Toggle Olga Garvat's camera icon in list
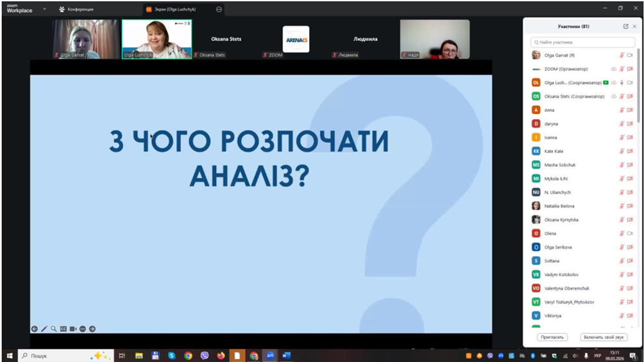The width and height of the screenshot is (644, 362). click(x=630, y=55)
